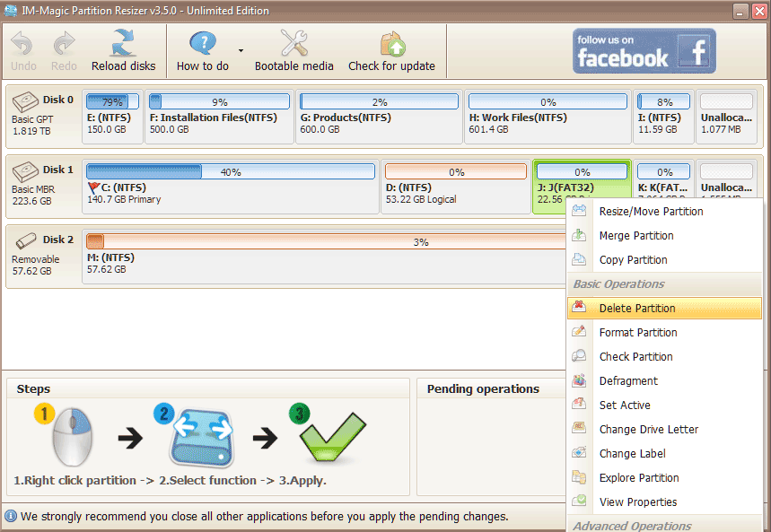Click the Check Partition magnifier icon
771x532 pixels.
pos(579,355)
